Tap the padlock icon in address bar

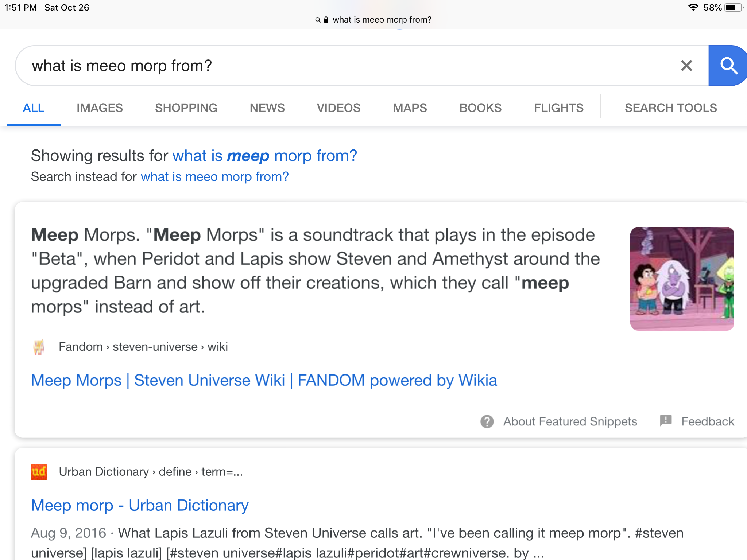point(326,20)
